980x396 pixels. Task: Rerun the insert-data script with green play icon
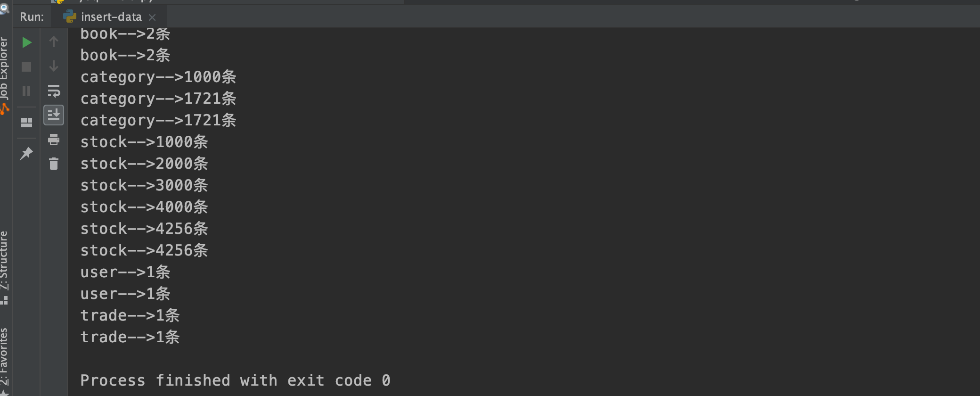tap(27, 42)
